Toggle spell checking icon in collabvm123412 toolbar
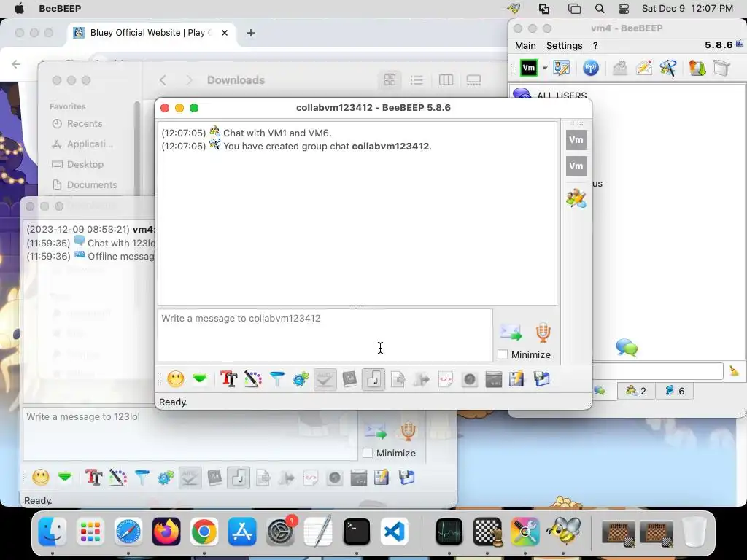 coord(325,379)
